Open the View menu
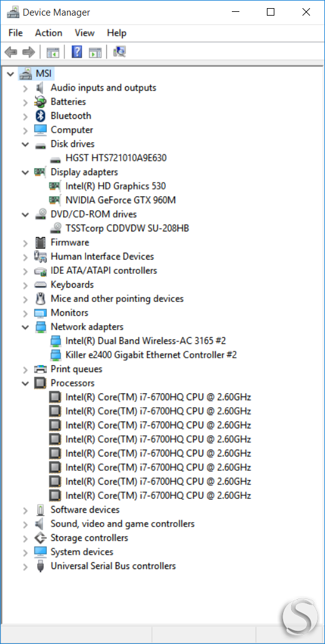325x644 pixels. 84,33
